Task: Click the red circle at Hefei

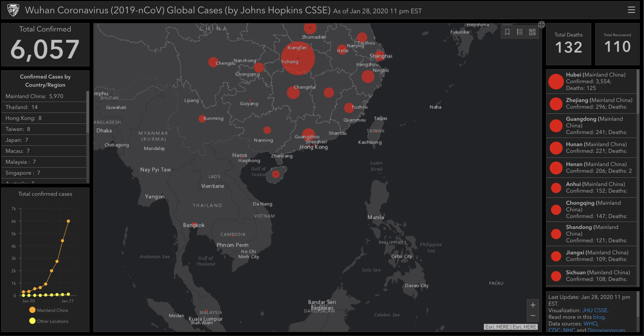Action: click(342, 49)
